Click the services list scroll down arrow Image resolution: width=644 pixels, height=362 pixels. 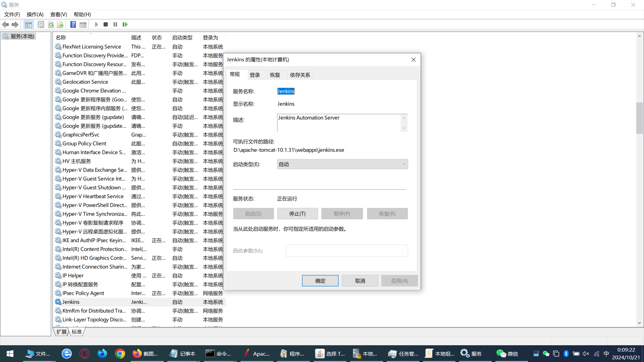coord(639,323)
